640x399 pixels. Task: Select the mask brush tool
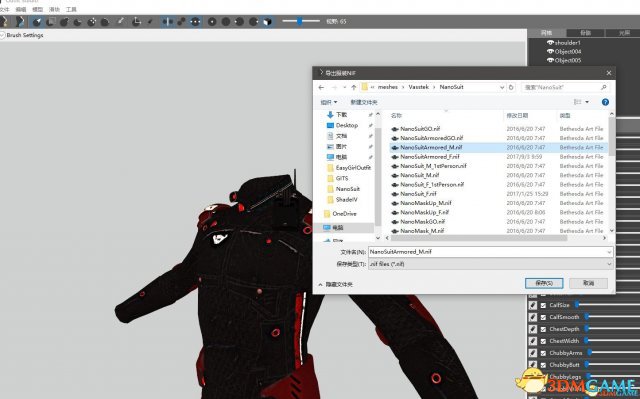[51, 22]
